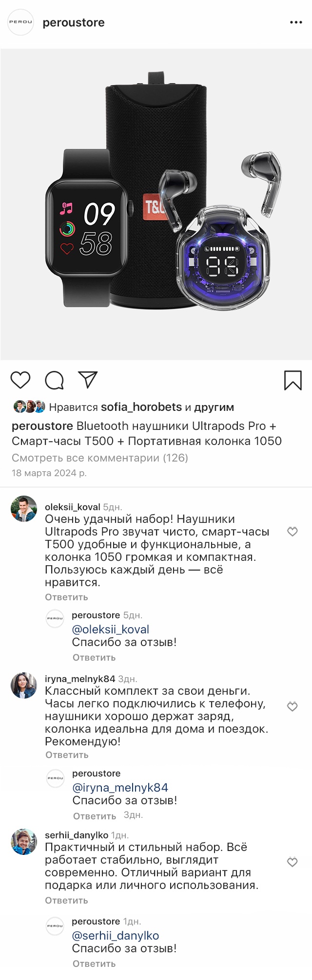The height and width of the screenshot is (980, 312).
Task: Like iryna_melnyk84's comment
Action: tap(292, 706)
